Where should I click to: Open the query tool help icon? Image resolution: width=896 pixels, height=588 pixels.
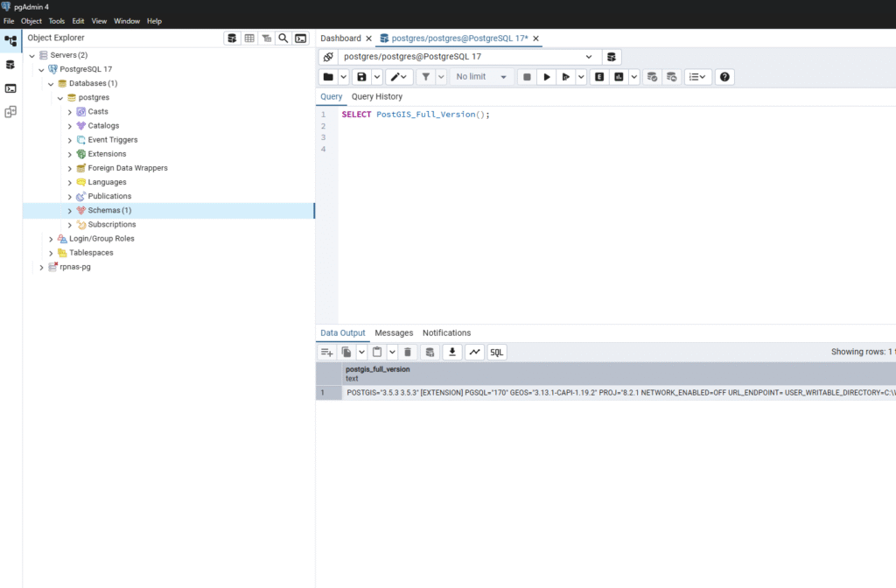[724, 77]
